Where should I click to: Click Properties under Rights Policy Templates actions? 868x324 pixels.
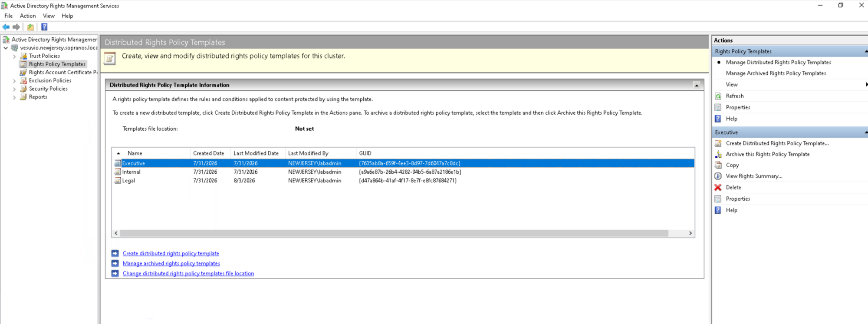pos(738,107)
